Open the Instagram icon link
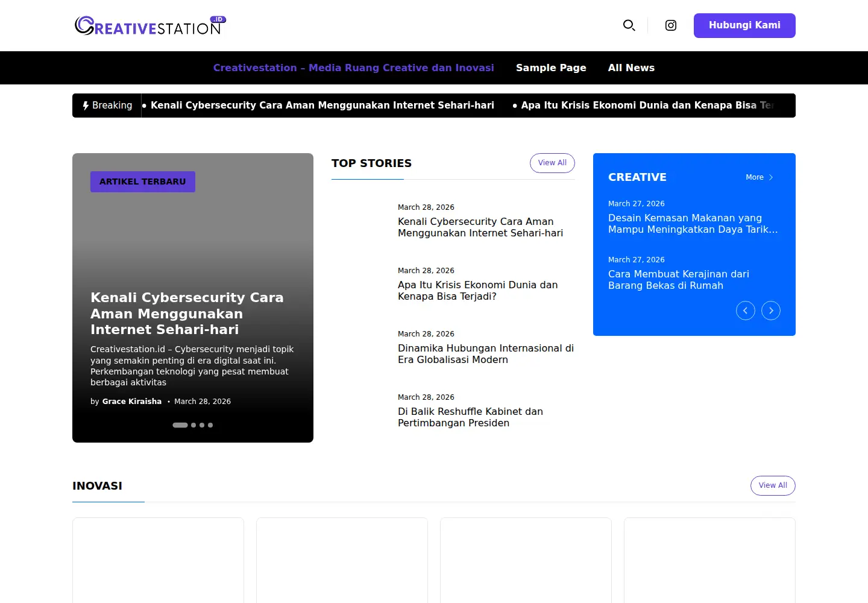The width and height of the screenshot is (868, 603). pyautogui.click(x=671, y=25)
